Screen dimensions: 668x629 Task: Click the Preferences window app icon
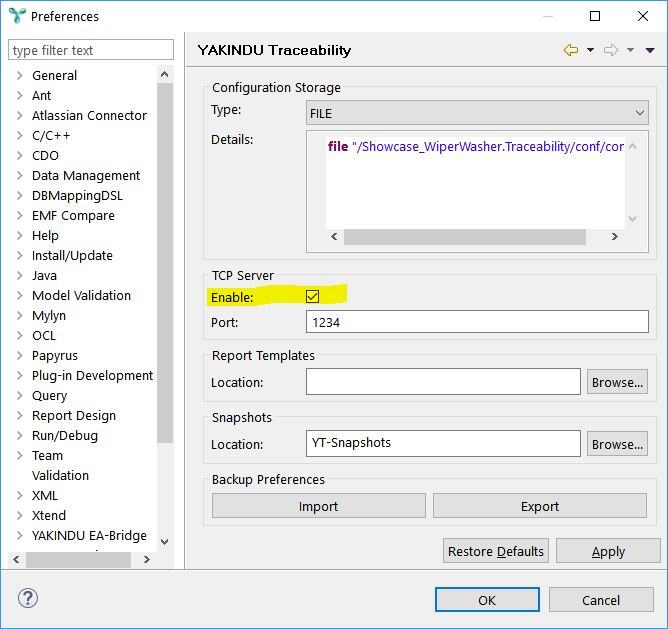pos(17,16)
